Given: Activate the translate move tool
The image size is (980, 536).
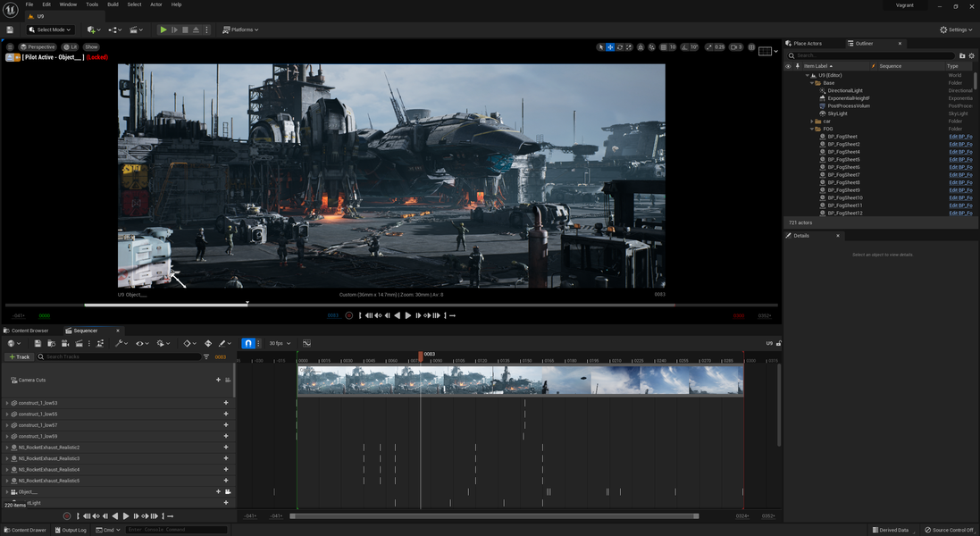Looking at the screenshot, I should pos(610,46).
